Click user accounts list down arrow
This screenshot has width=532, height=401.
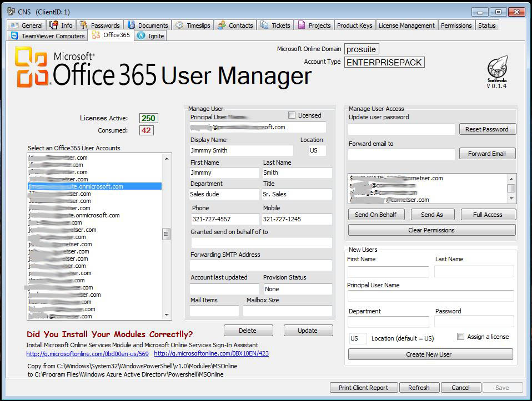click(167, 315)
